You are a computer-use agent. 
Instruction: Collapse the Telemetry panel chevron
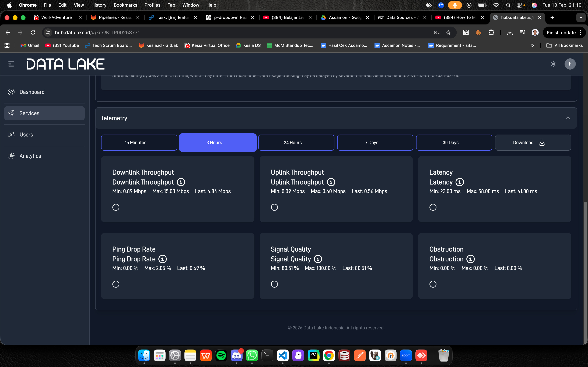point(568,118)
